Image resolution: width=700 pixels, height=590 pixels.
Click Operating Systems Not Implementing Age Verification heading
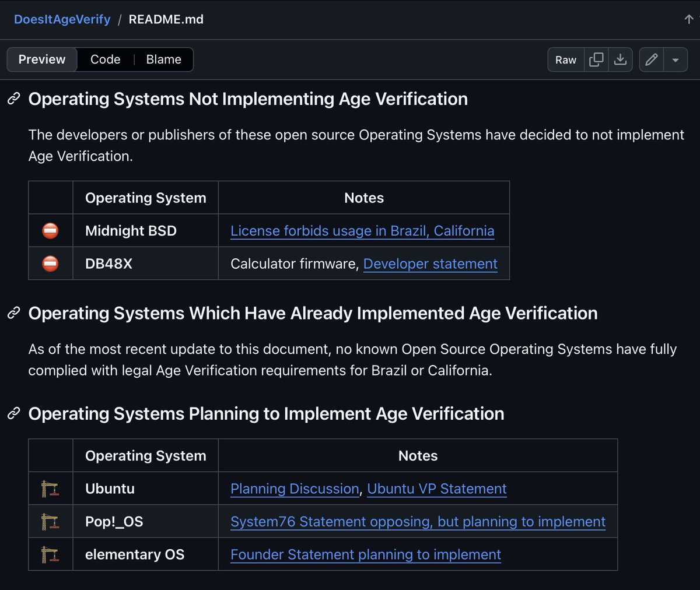pos(248,99)
